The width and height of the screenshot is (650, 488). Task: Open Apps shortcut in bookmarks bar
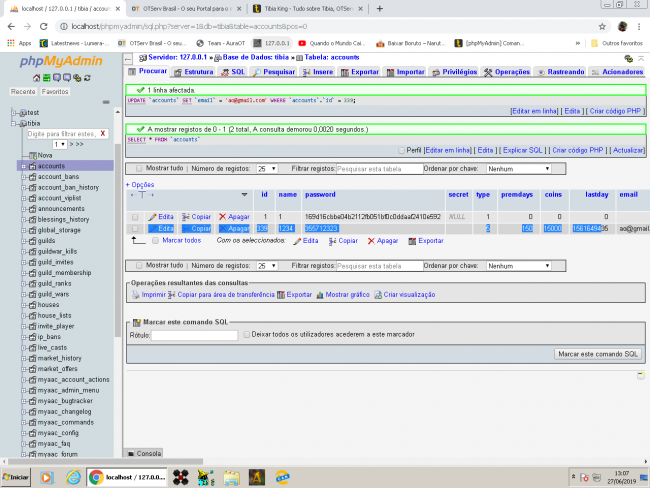(19, 43)
